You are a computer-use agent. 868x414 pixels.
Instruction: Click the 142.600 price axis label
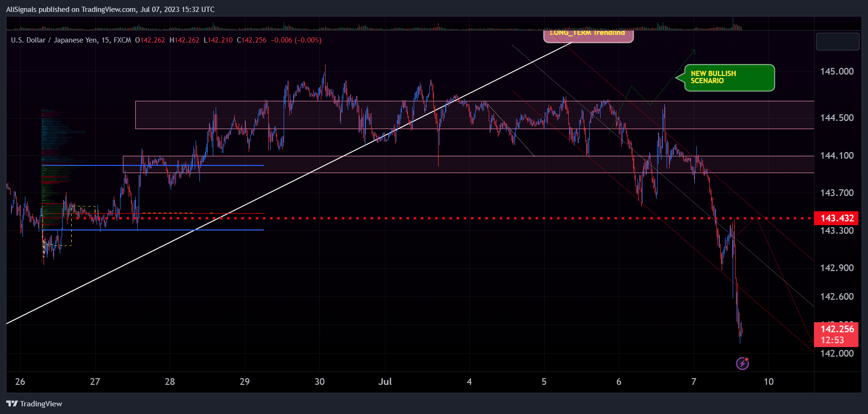click(x=837, y=296)
